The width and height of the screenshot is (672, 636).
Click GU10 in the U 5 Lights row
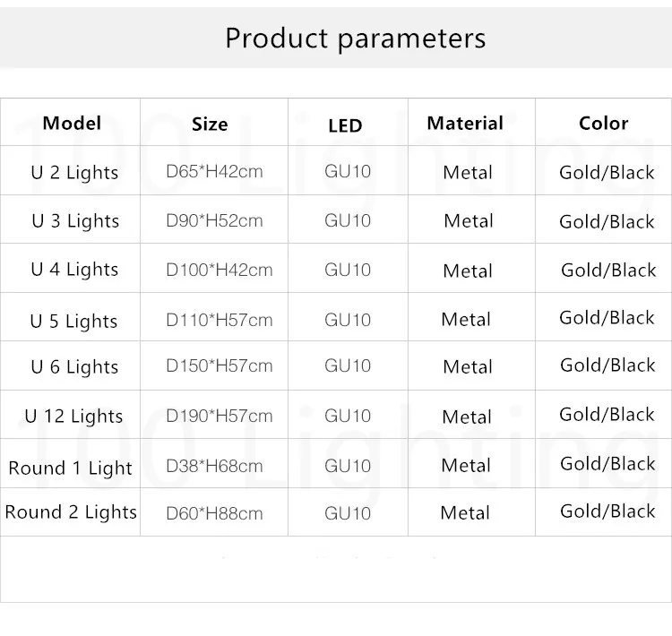[348, 320]
